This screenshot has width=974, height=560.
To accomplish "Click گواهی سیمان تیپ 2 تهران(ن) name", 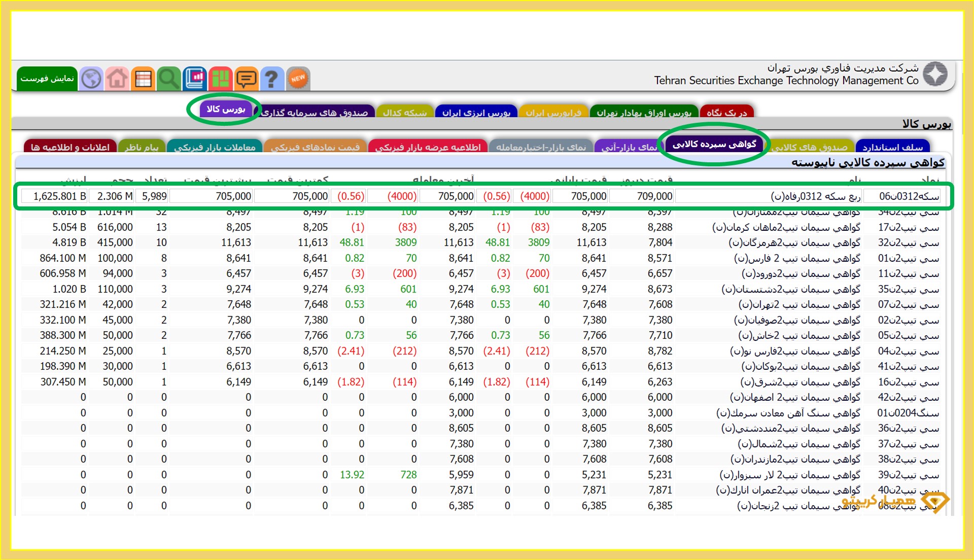I will tap(799, 304).
